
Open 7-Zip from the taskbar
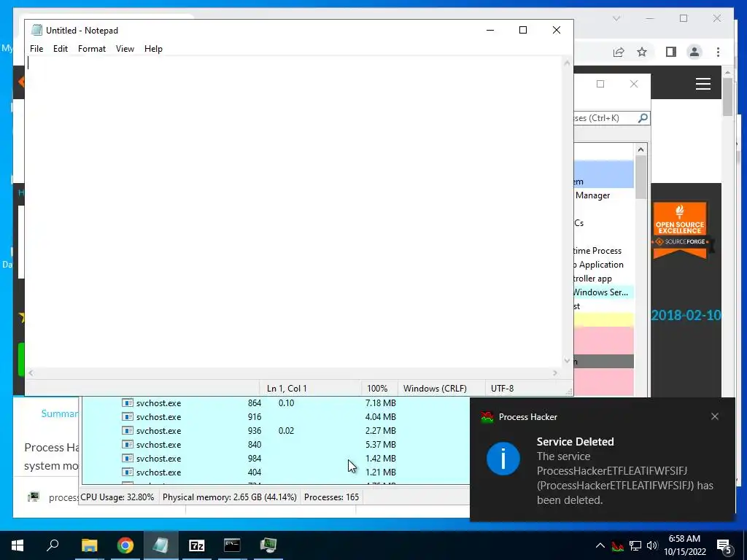pos(197,545)
